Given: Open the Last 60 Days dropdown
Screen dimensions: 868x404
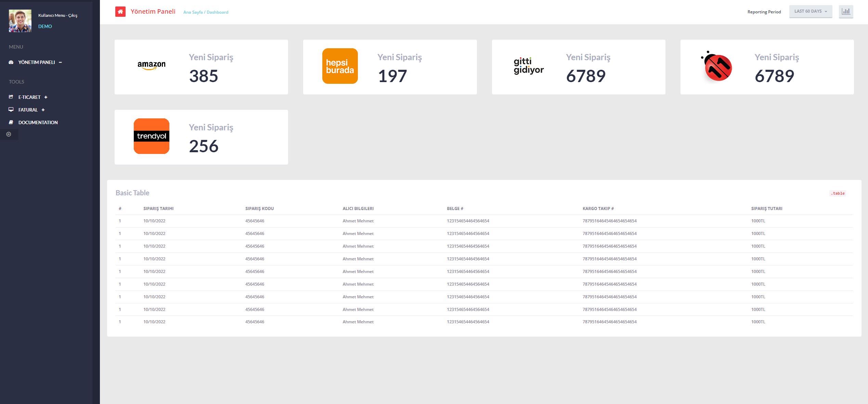Looking at the screenshot, I should [810, 12].
